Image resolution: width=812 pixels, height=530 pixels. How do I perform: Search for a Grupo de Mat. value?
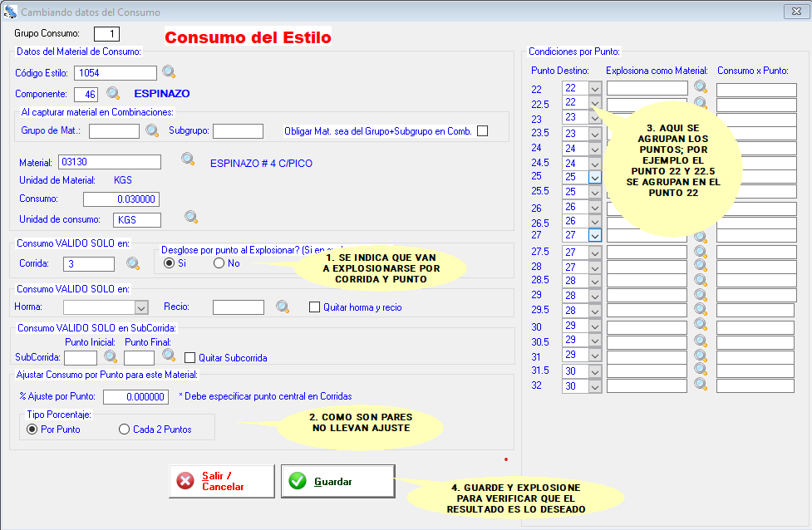tap(152, 130)
